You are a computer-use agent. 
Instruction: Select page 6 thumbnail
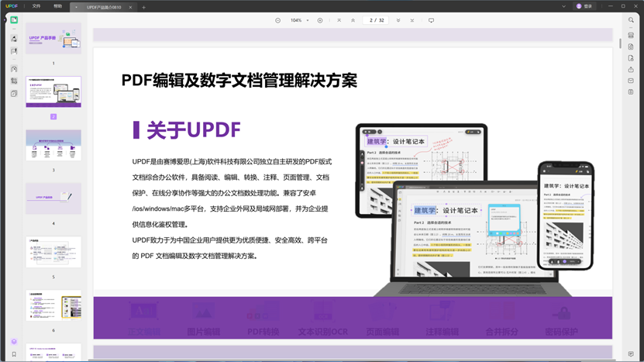click(53, 305)
